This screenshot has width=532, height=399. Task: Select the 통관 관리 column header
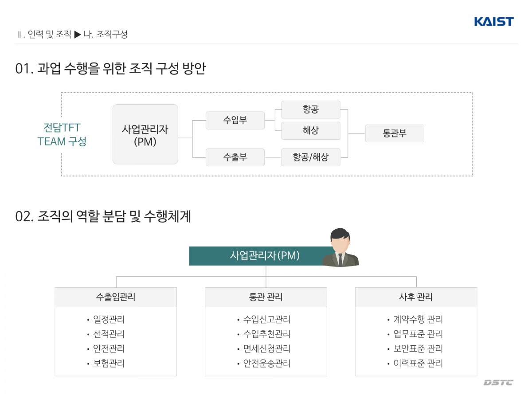(266, 297)
